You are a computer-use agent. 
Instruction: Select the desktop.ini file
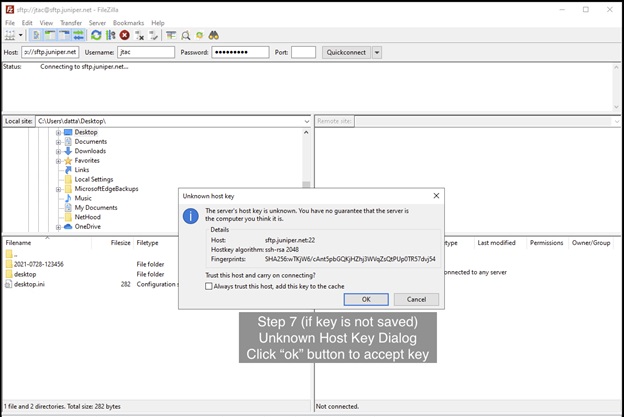click(29, 284)
